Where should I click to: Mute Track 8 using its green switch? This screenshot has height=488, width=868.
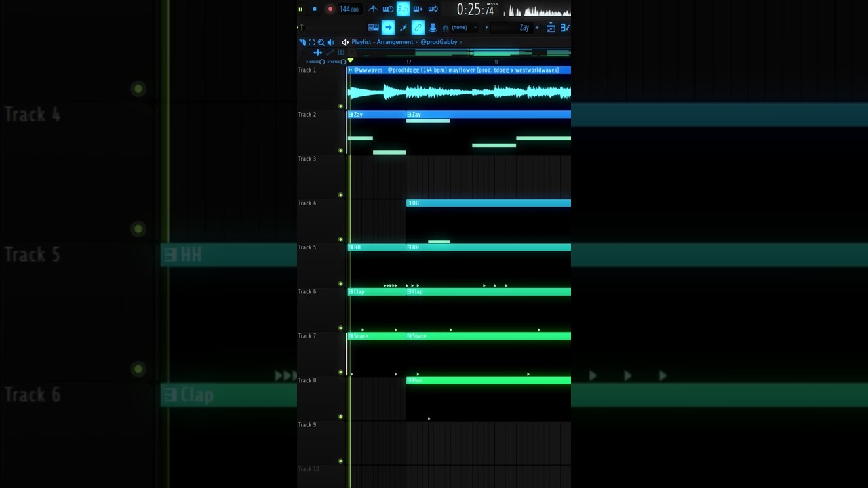[x=340, y=417]
